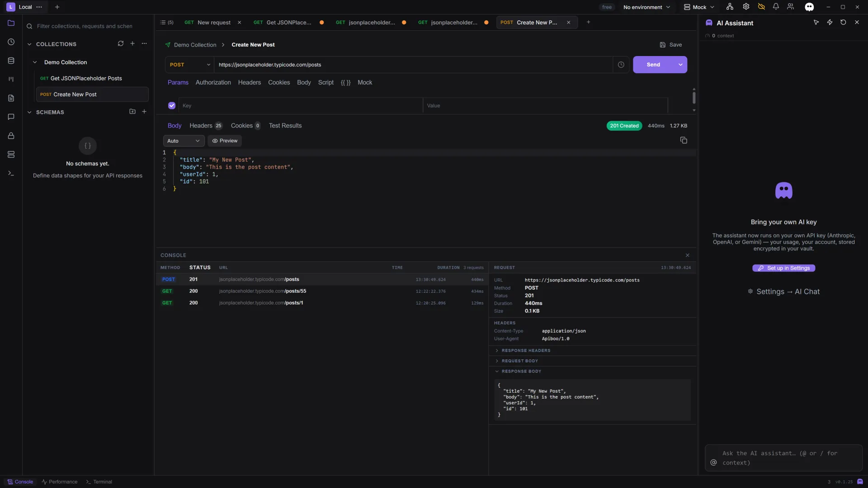868x488 pixels.
Task: Open the AI assistant ghost icon in title bar
Action: coord(809,7)
